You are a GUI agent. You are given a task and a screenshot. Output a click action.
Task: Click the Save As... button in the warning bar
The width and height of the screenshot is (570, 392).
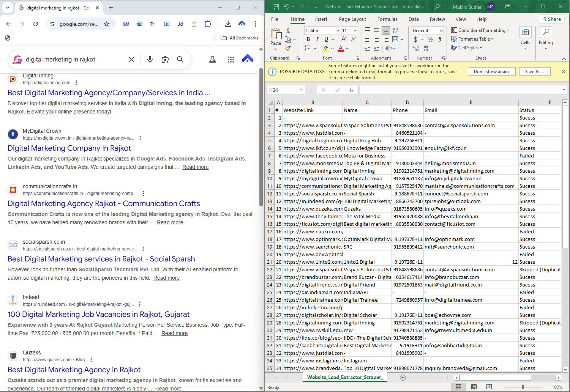coord(534,72)
